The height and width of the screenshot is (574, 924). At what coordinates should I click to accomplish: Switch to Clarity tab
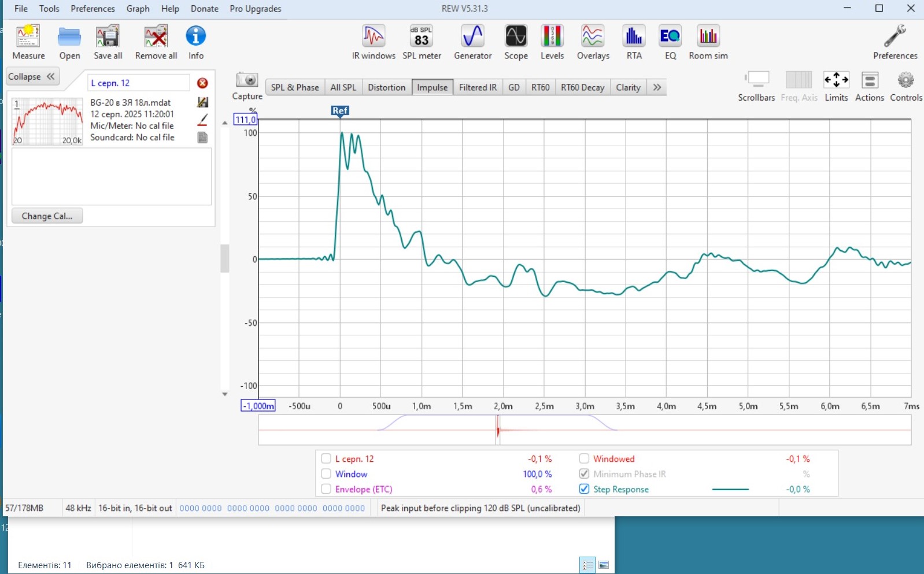pos(628,87)
